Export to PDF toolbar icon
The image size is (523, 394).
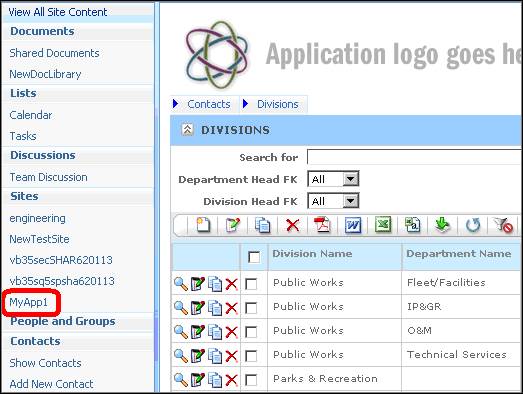pos(322,225)
